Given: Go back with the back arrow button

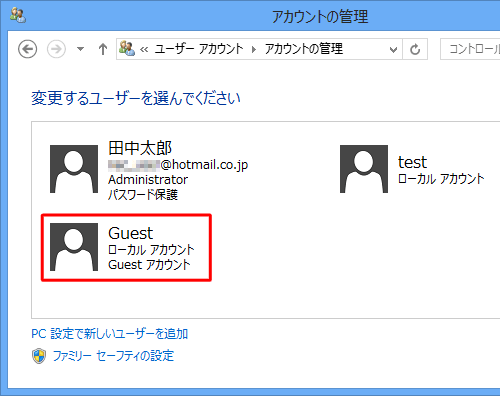Looking at the screenshot, I should pyautogui.click(x=27, y=49).
